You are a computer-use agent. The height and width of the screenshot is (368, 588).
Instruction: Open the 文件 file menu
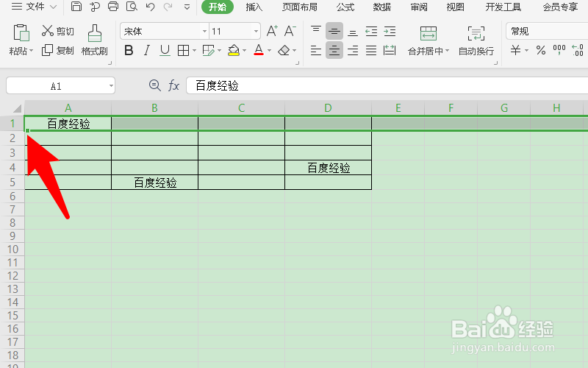coord(34,7)
